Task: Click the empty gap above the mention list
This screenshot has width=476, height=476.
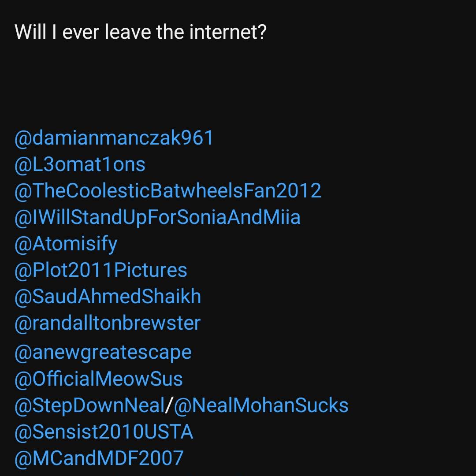Action: pos(176,84)
